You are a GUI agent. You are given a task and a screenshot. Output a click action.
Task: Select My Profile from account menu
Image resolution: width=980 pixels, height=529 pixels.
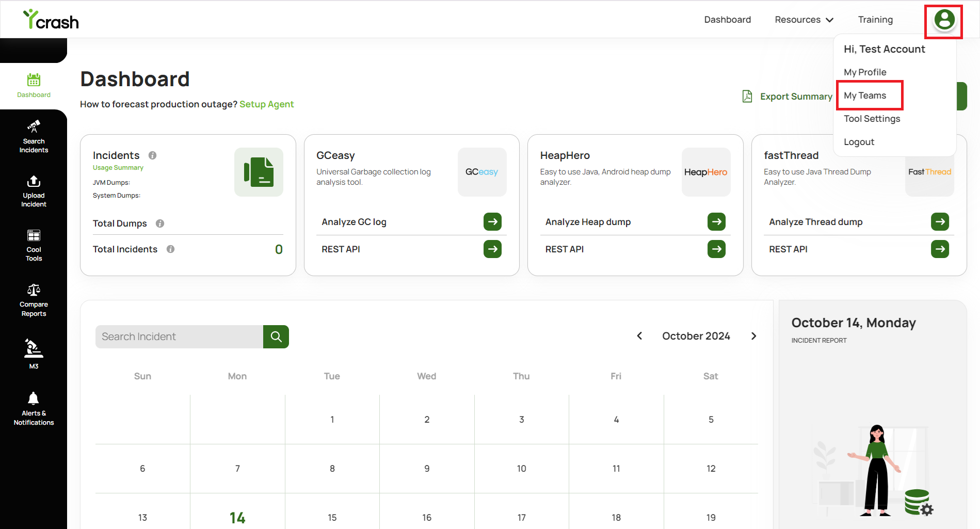coord(865,72)
